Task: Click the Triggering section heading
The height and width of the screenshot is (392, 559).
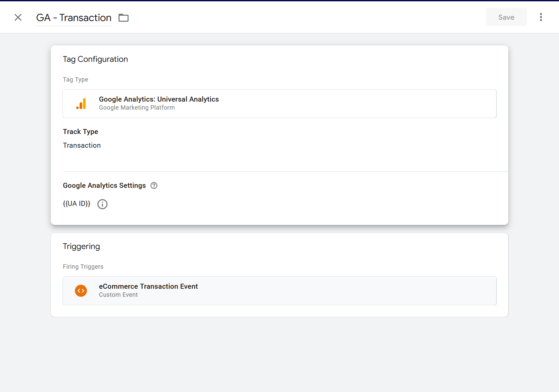Action: [x=81, y=246]
